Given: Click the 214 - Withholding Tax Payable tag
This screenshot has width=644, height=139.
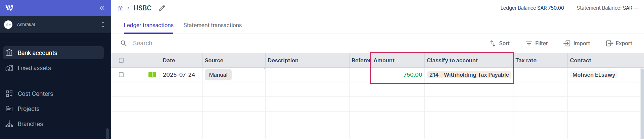Looking at the screenshot, I should 469,75.
